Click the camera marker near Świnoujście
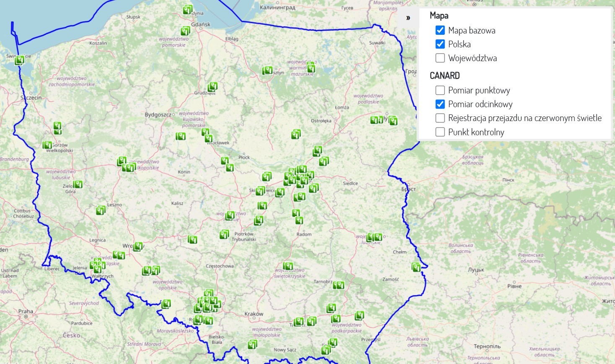 (20, 60)
